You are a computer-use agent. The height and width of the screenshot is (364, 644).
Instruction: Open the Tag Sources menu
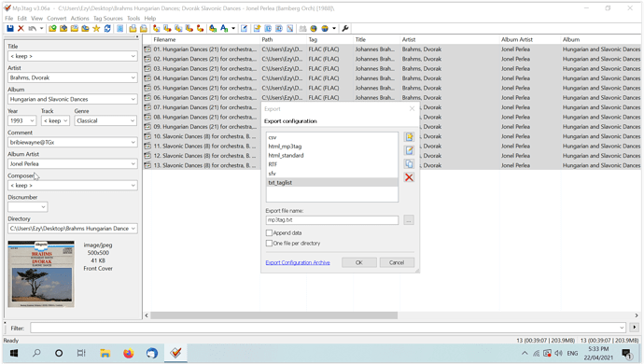click(x=108, y=19)
